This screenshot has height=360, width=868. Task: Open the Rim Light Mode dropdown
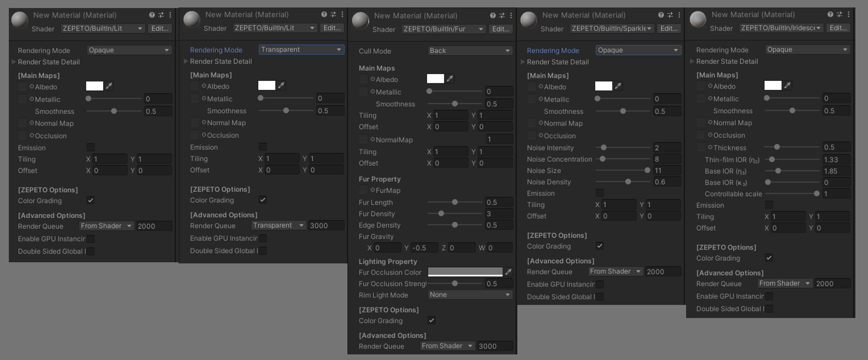pyautogui.click(x=470, y=295)
